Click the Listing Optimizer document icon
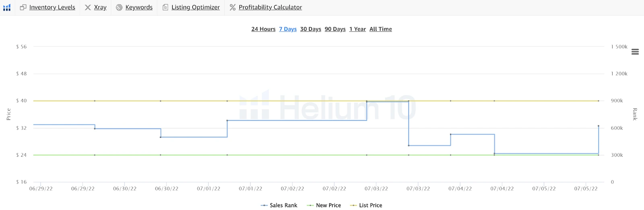644x210 pixels. click(165, 7)
